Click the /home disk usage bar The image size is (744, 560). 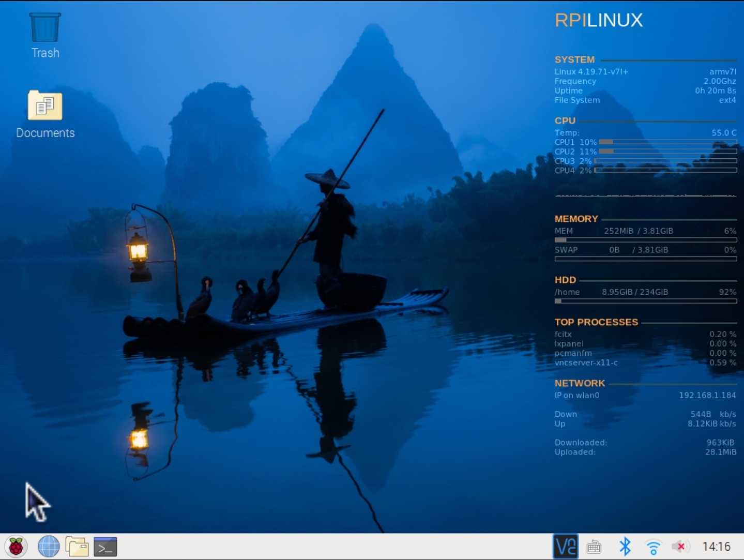tap(645, 301)
